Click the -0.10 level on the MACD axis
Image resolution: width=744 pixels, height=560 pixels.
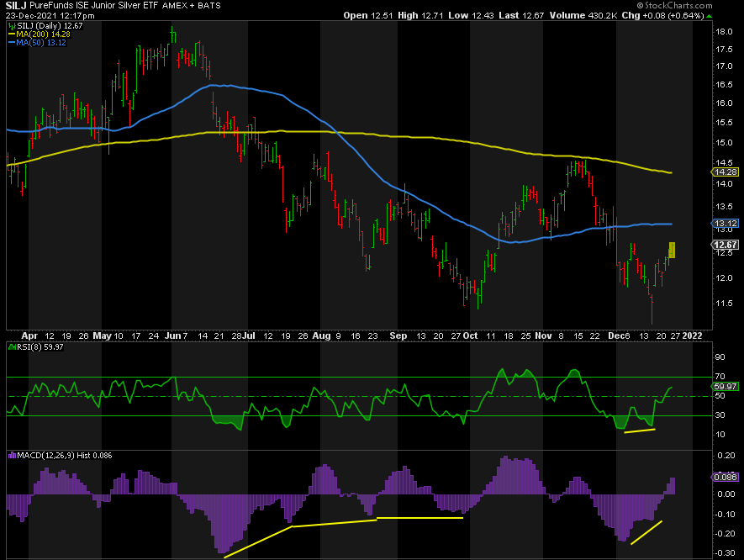726,515
